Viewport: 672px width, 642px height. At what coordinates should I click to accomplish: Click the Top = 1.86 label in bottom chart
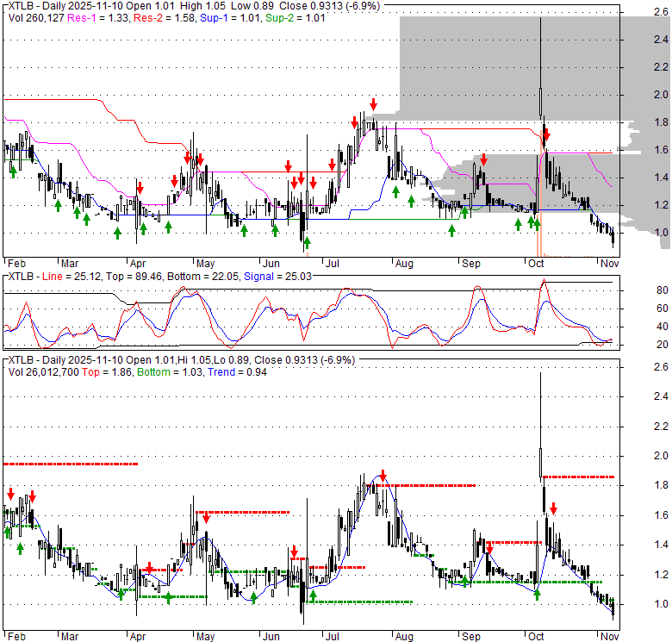[107, 372]
